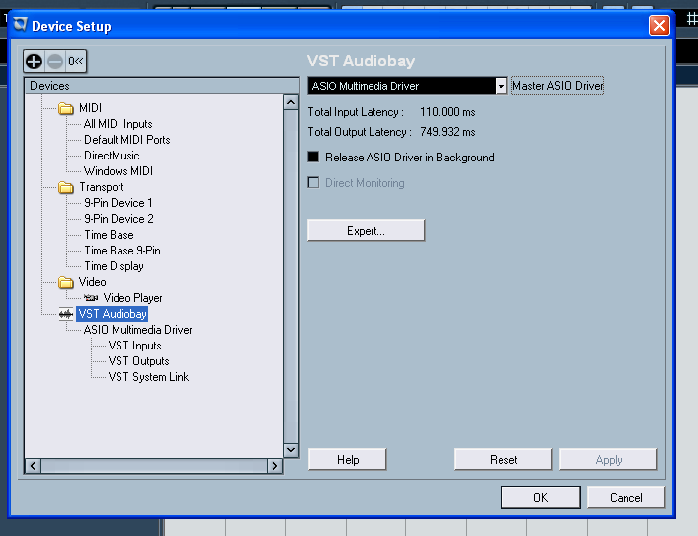The height and width of the screenshot is (536, 698).
Task: Click the VST Audiobay waveform icon
Action: point(66,314)
